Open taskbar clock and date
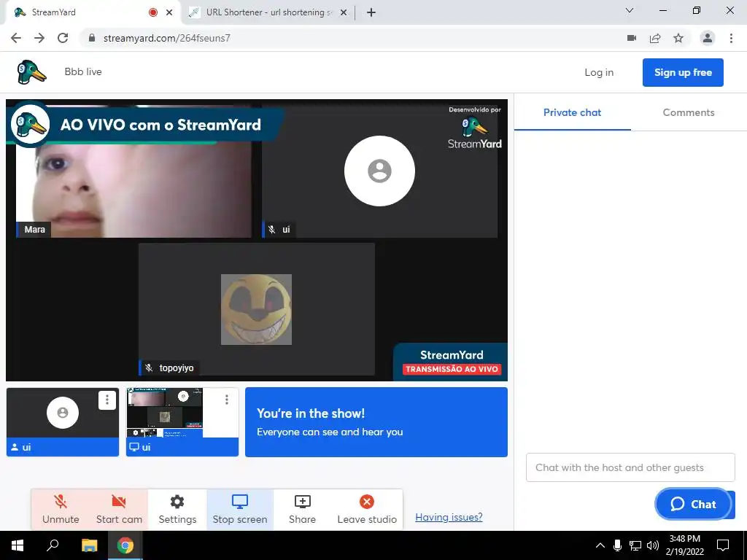Screen dimensions: 747x560 point(684,545)
